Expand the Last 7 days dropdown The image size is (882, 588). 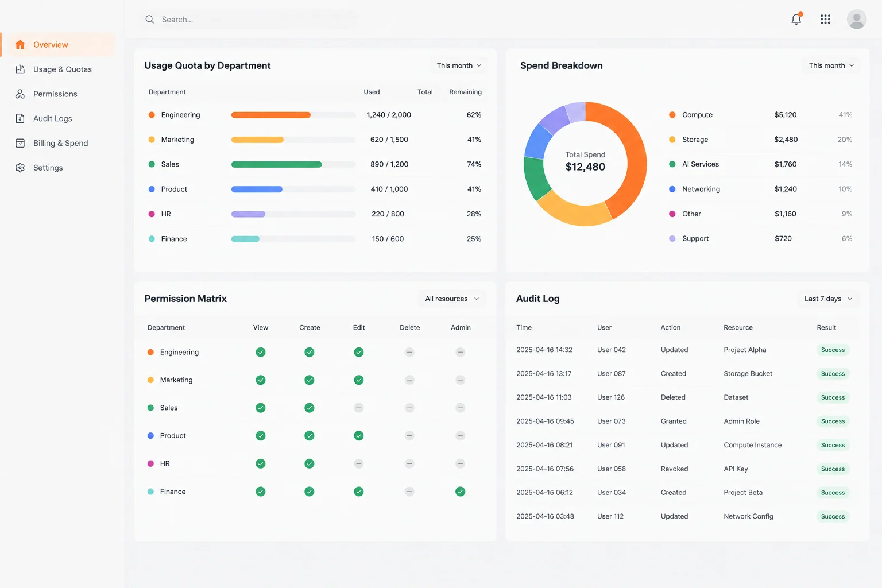click(828, 299)
